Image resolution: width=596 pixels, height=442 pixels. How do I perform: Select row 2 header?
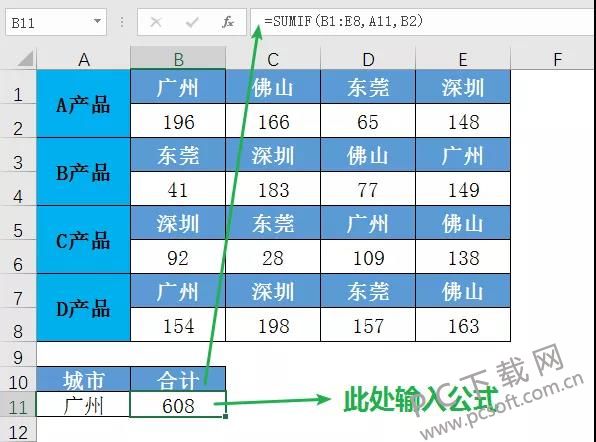(x=18, y=120)
